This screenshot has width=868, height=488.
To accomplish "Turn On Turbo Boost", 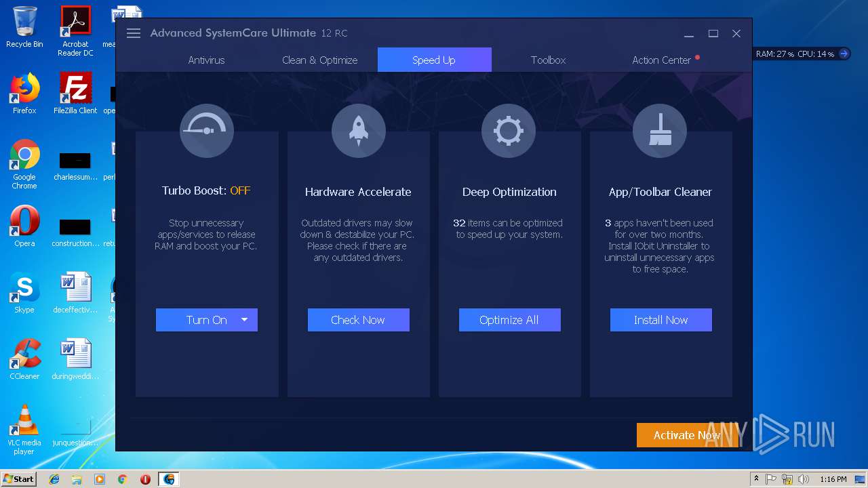I will point(206,320).
